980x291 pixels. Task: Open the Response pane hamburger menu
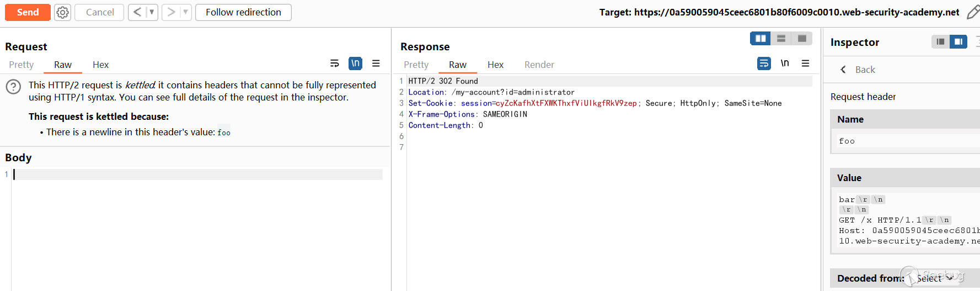[x=805, y=64]
